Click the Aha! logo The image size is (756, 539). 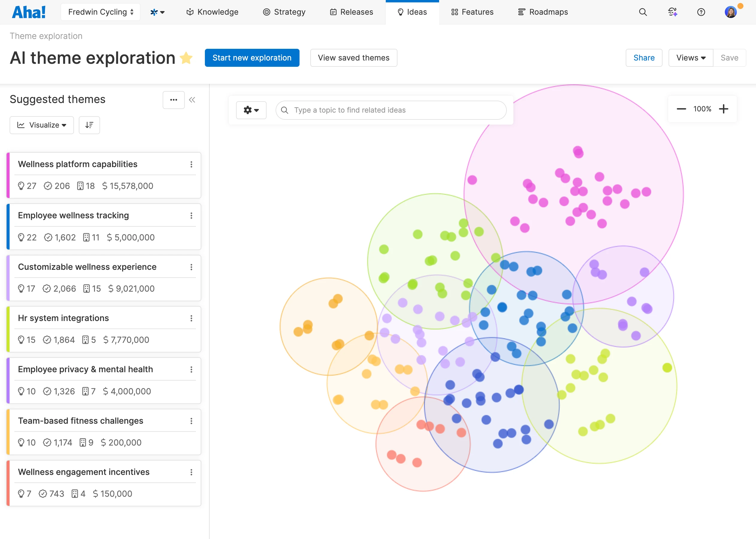(28, 12)
